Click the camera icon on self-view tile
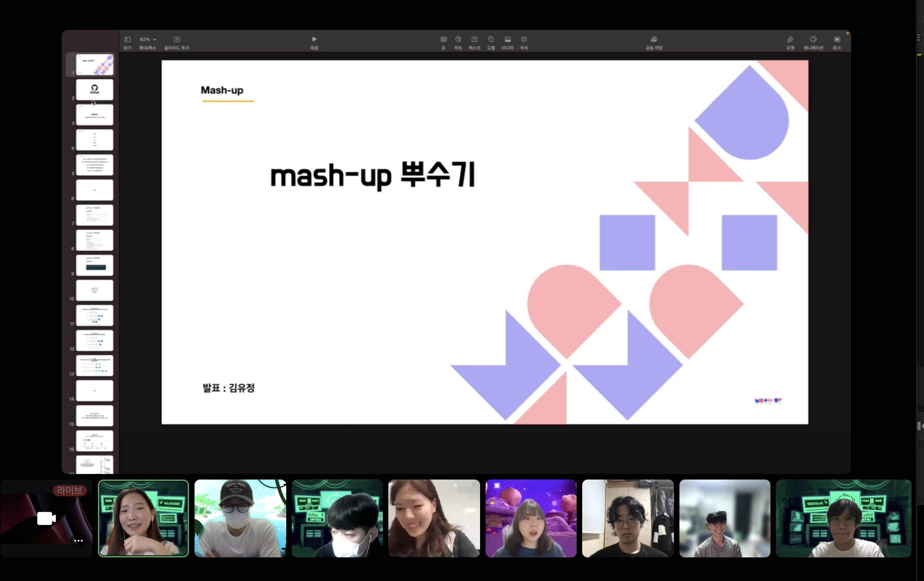 click(47, 518)
